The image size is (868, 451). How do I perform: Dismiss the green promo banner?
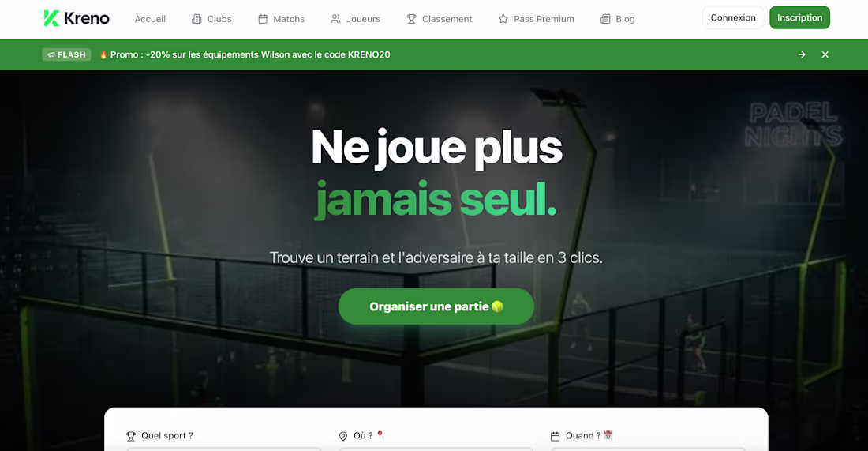(x=825, y=54)
